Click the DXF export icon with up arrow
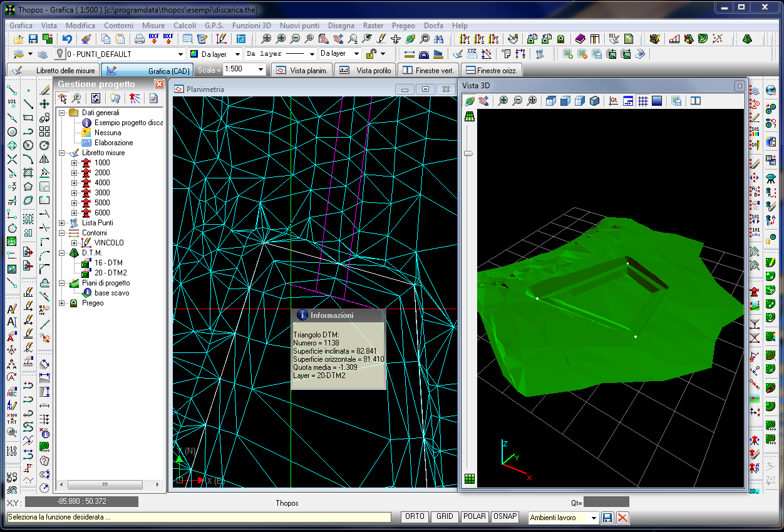This screenshot has width=784, height=532. [168, 39]
